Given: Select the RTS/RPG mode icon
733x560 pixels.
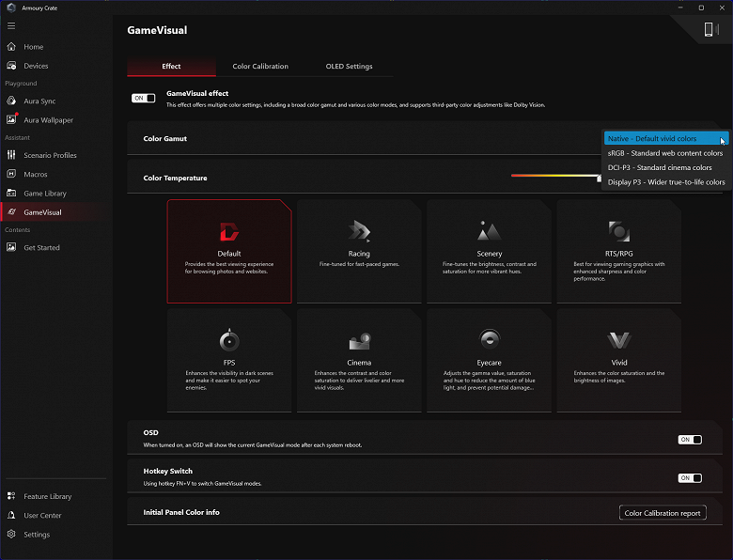Looking at the screenshot, I should click(618, 231).
